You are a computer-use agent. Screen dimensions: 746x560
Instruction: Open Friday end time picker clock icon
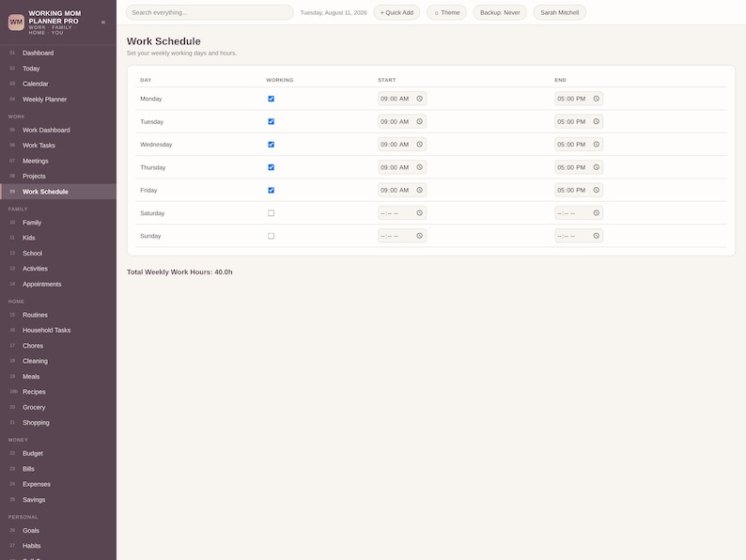pyautogui.click(x=596, y=190)
